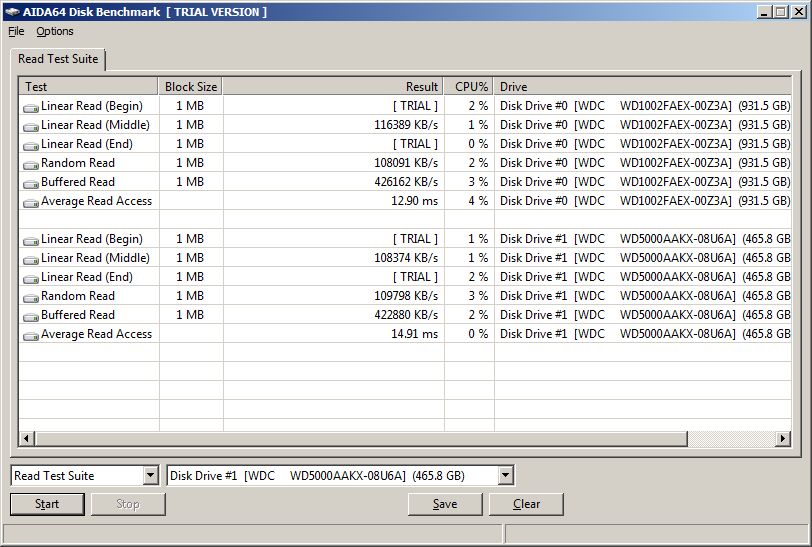The width and height of the screenshot is (812, 547).
Task: Select the 12.90 ms result cell
Action: point(414,201)
